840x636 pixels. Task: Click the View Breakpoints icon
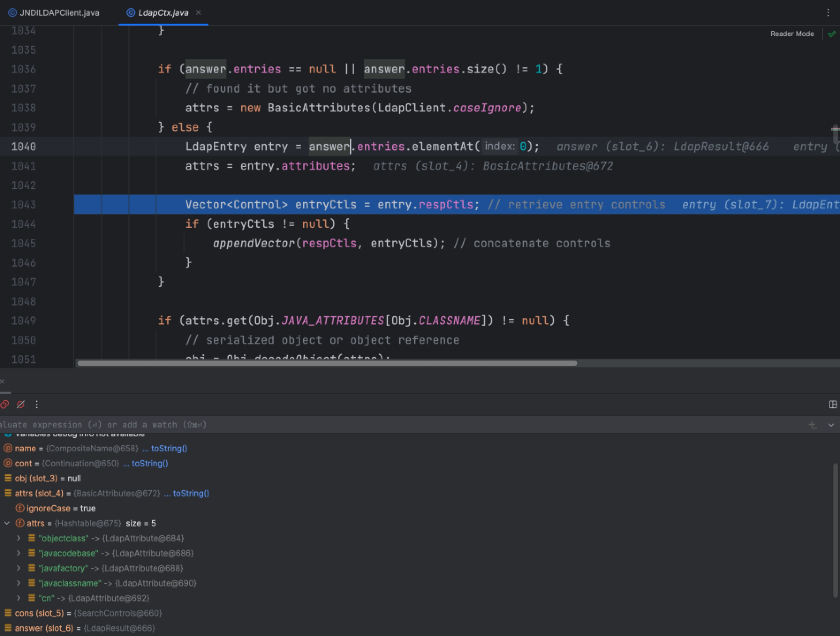(x=4, y=404)
